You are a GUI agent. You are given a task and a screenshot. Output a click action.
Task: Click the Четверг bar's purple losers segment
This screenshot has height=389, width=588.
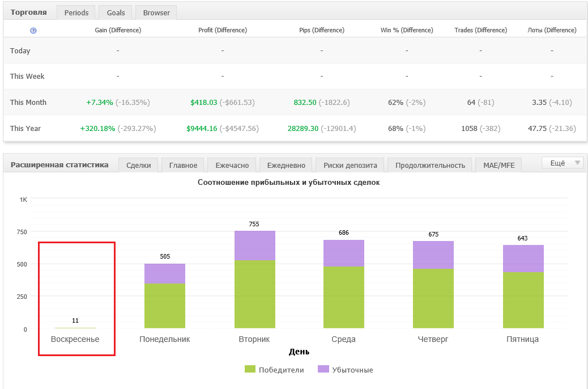(x=433, y=255)
